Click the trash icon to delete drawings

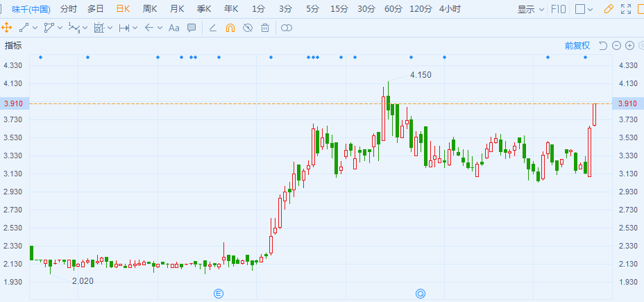265,28
